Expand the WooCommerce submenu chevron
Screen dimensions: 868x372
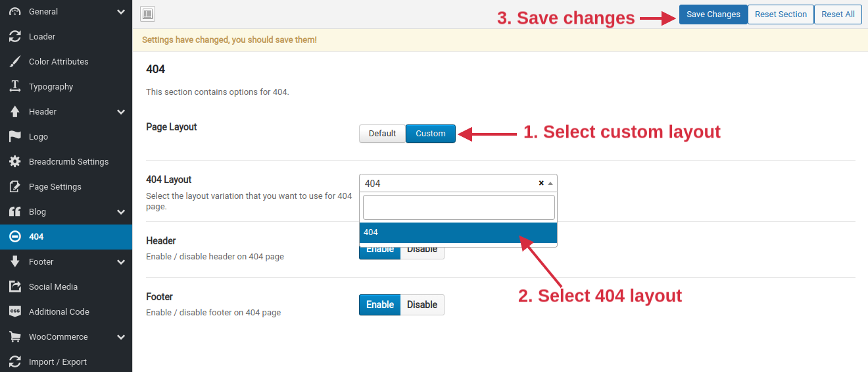121,337
